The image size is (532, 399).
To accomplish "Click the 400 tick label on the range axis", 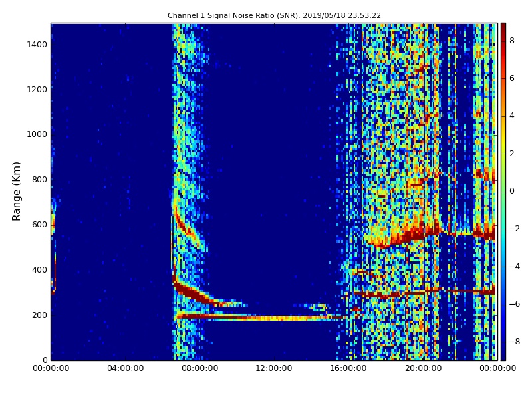I will 39,270.
